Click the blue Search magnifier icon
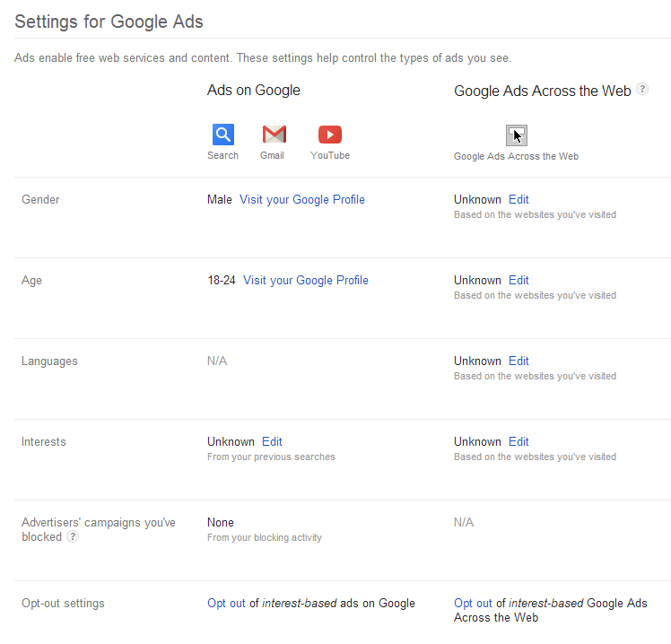Screen dimensions: 671x644 (x=223, y=135)
